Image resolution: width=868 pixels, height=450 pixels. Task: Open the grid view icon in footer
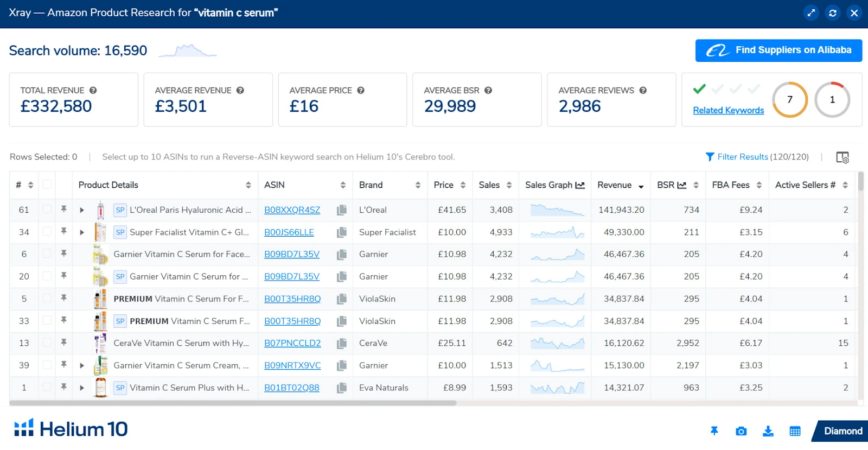point(795,431)
